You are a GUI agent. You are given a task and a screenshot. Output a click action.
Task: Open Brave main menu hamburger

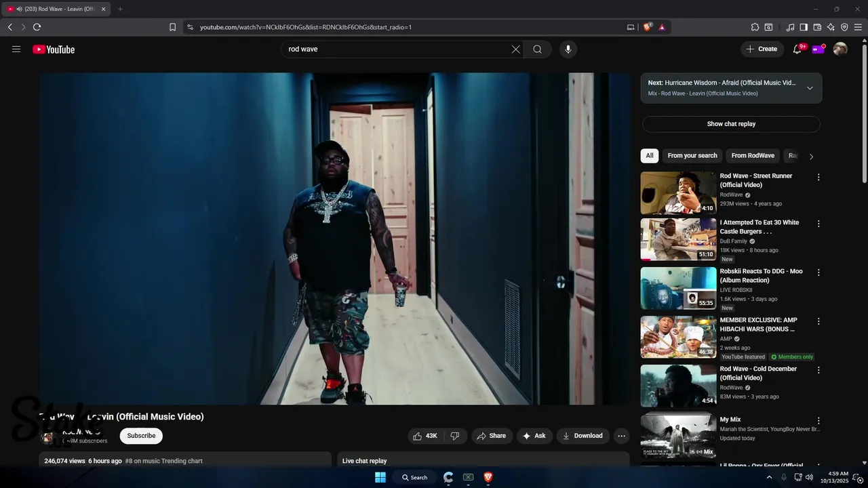859,27
